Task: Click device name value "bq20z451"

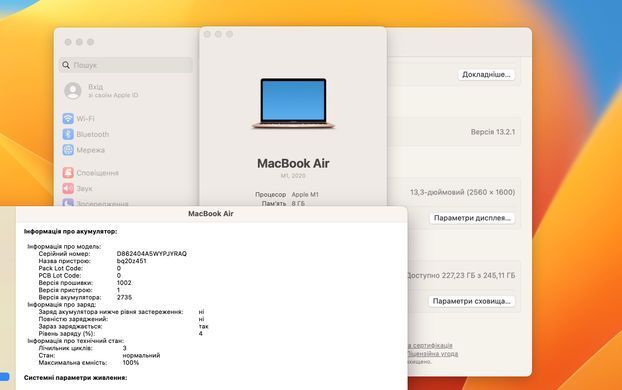Action: click(x=131, y=261)
